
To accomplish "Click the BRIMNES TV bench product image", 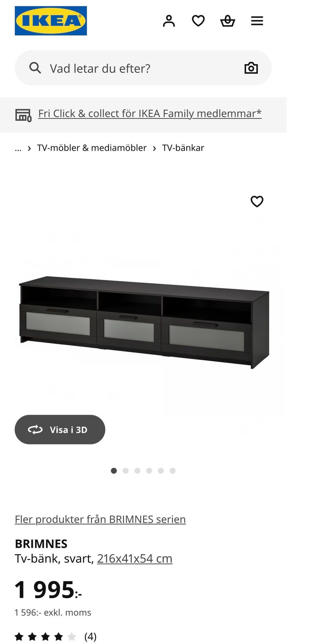I will tap(144, 322).
